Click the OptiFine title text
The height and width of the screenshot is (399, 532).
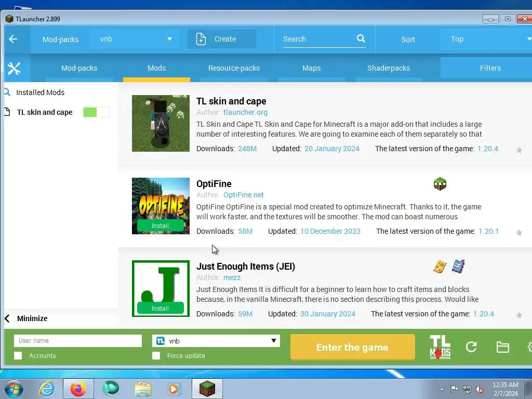tap(214, 183)
